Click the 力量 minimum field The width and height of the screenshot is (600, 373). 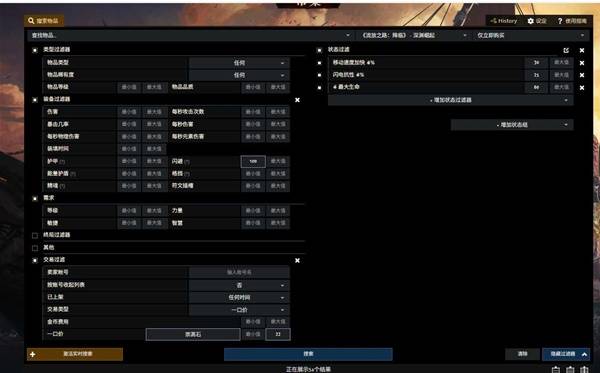point(253,211)
